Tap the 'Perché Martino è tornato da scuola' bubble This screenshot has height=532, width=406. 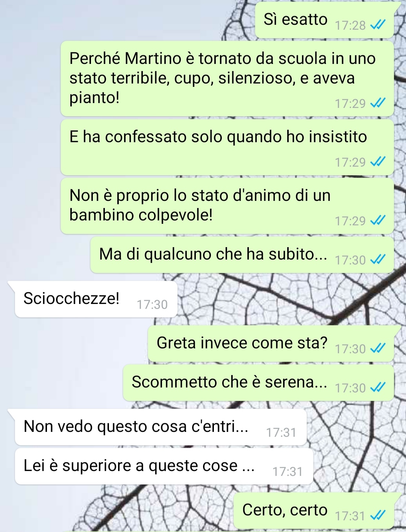(227, 79)
